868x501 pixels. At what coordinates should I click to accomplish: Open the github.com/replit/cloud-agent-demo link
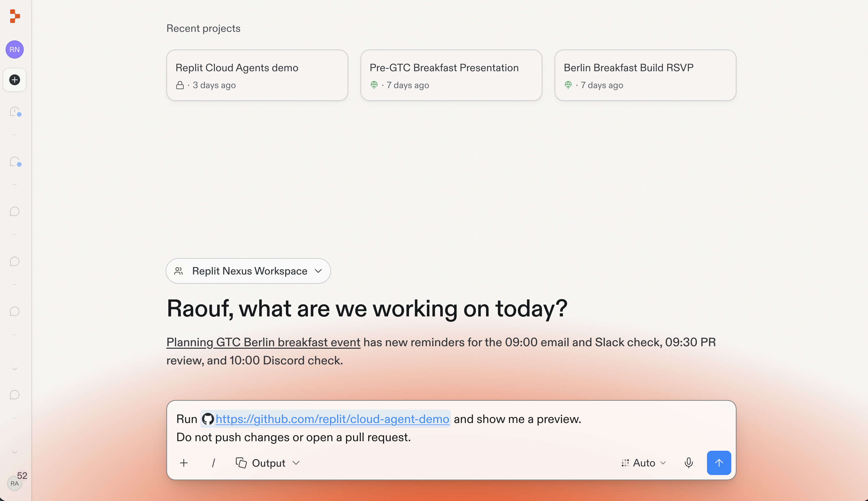pos(332,419)
